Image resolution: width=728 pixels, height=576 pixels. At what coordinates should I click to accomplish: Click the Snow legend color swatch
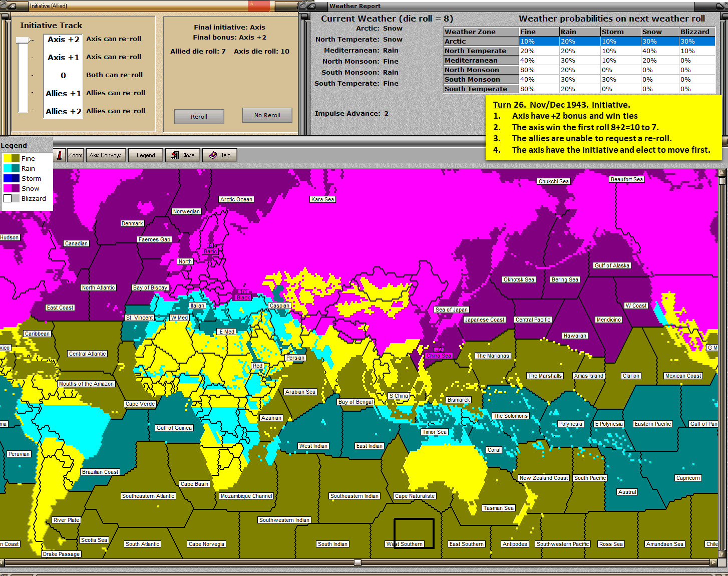coord(12,188)
